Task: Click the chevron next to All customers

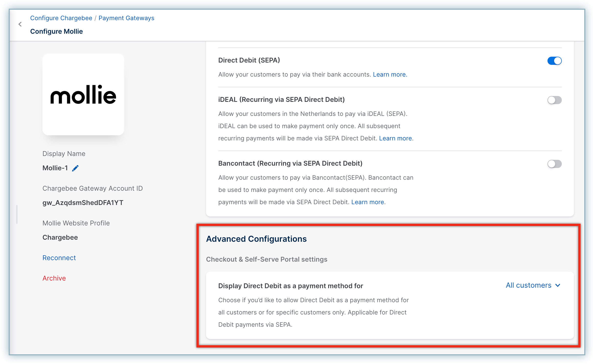Action: coord(558,285)
